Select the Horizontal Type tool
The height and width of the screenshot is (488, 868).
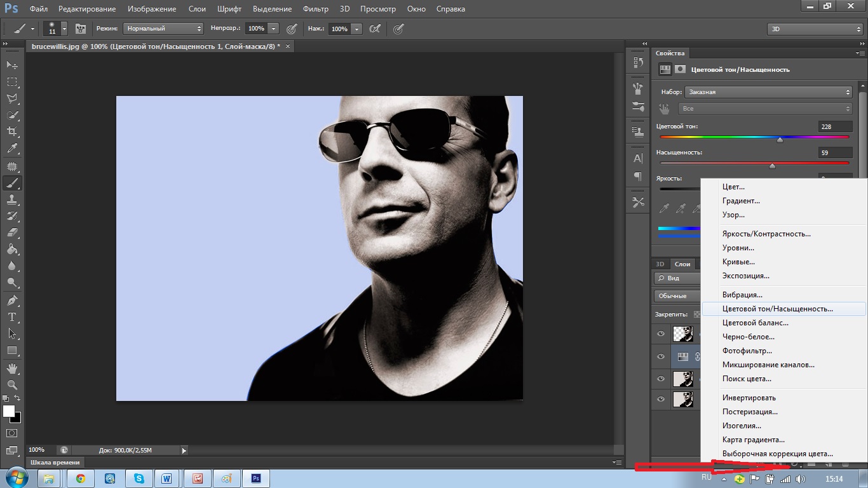point(12,316)
